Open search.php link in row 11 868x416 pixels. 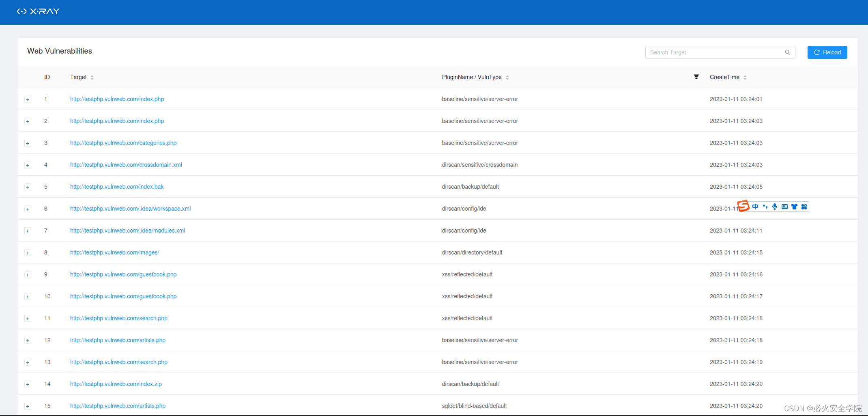point(118,318)
